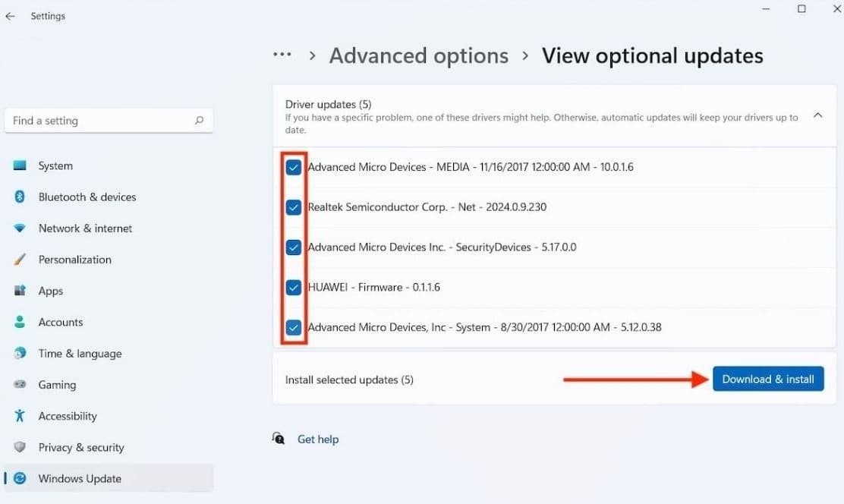Click the Find a setting search field

[109, 120]
